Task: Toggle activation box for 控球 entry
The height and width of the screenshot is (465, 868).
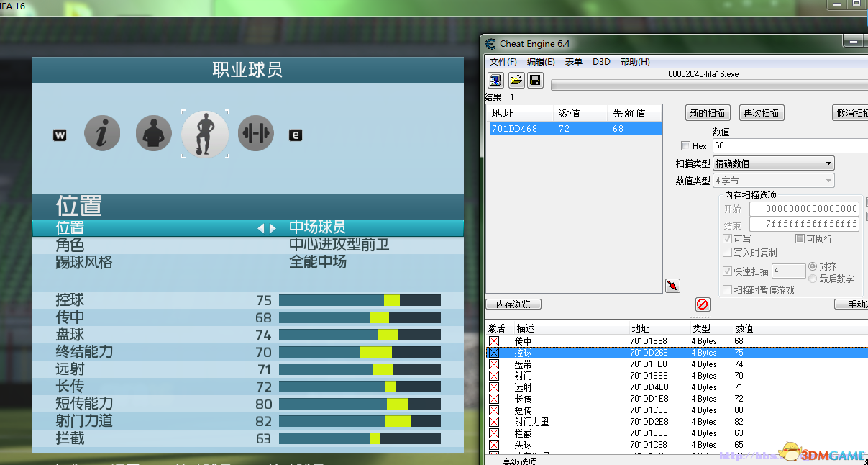Action: (x=494, y=353)
